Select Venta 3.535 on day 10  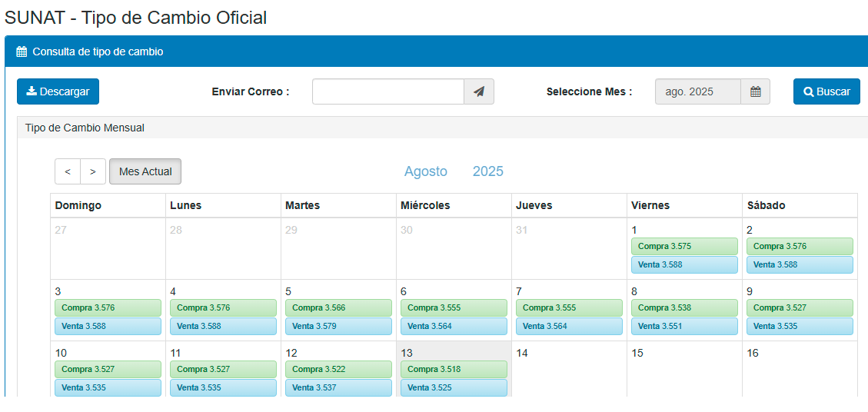click(x=108, y=387)
